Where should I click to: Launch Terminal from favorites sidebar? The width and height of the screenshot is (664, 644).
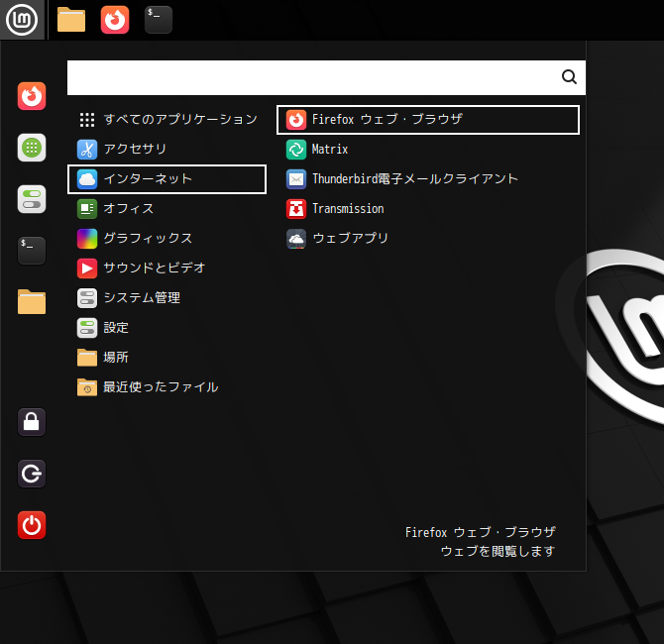point(32,251)
